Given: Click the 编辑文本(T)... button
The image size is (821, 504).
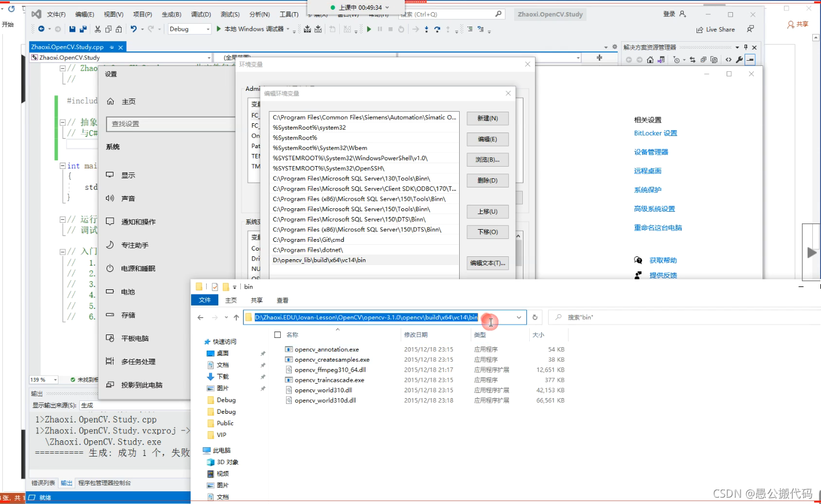Looking at the screenshot, I should (488, 263).
